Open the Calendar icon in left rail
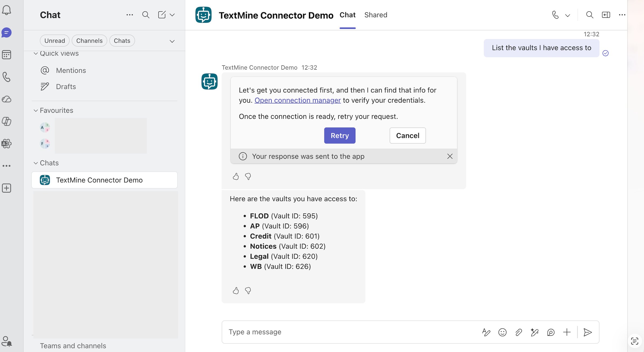This screenshot has width=644, height=352. (6, 55)
